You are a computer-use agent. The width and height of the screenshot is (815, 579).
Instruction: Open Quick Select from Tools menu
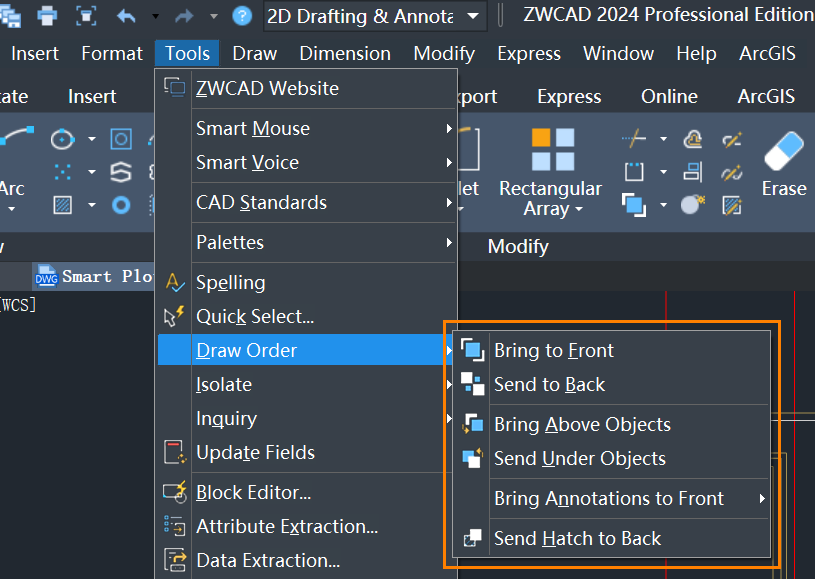pyautogui.click(x=307, y=317)
